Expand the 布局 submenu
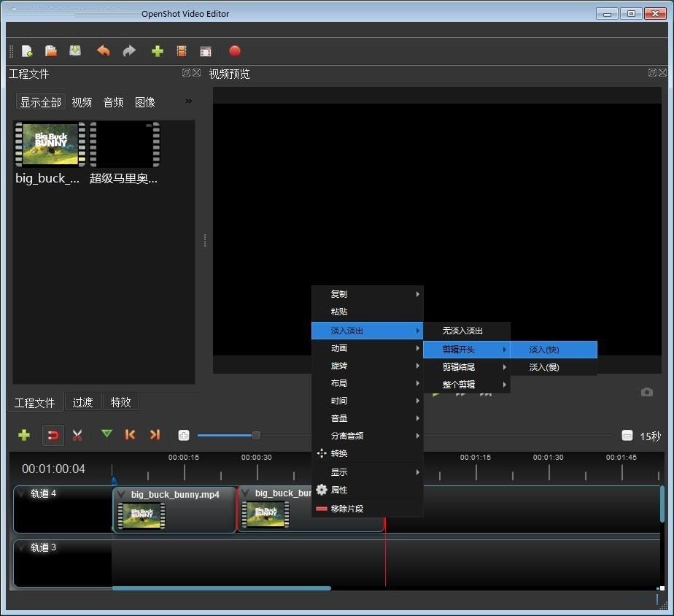Image resolution: width=674 pixels, height=616 pixels. (x=367, y=383)
